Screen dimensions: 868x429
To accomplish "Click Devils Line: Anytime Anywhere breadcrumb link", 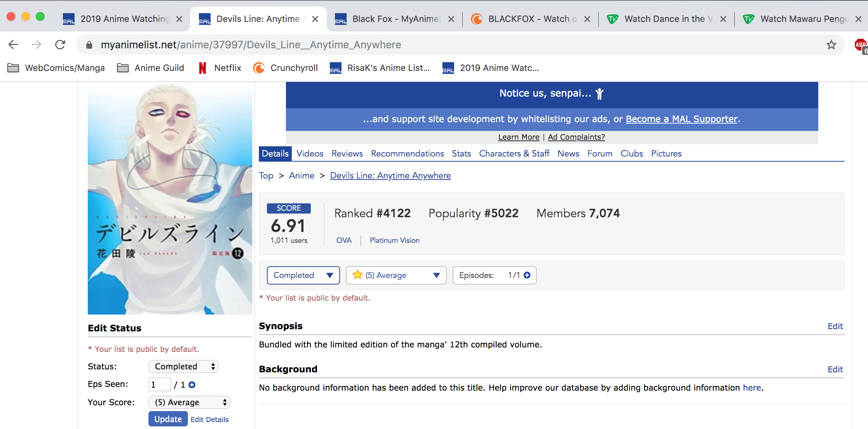I will click(390, 176).
